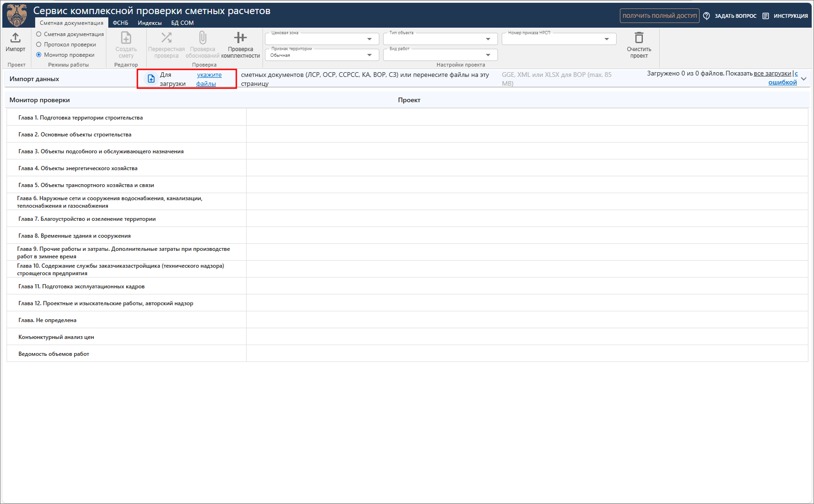Open the Инструкция manual icon
Image resolution: width=814 pixels, height=504 pixels.
(x=766, y=16)
